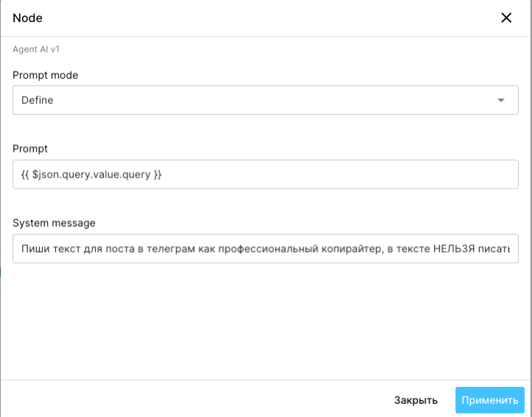Click the Закрыть button
Screen dimensions: 532x417
click(x=416, y=400)
